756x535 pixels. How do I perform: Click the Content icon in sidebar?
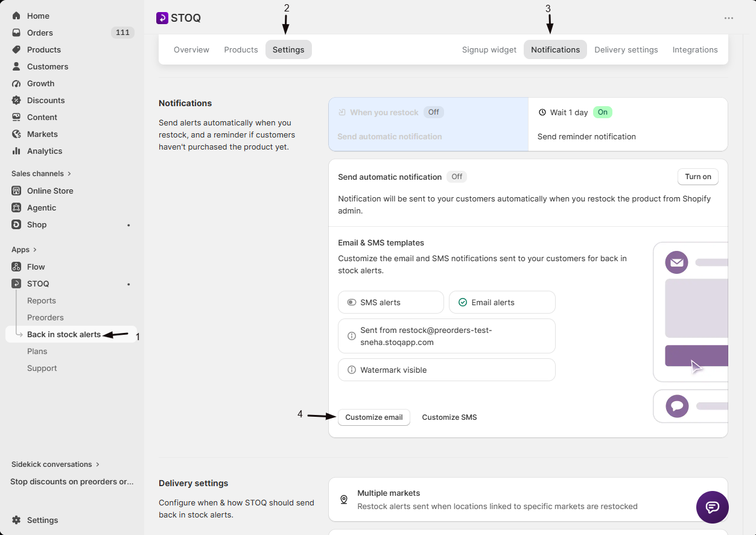tap(16, 117)
